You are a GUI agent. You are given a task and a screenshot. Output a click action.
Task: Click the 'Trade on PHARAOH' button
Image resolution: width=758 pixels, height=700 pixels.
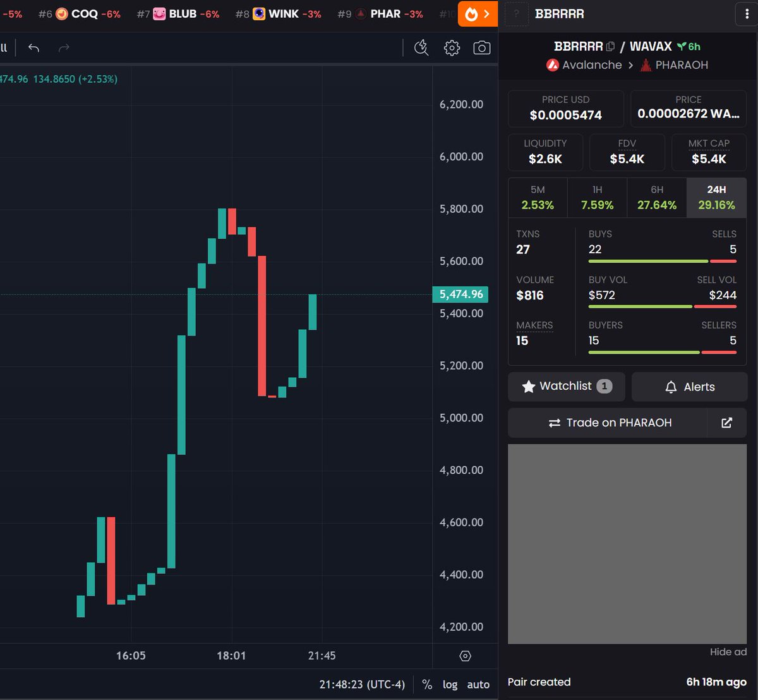610,423
